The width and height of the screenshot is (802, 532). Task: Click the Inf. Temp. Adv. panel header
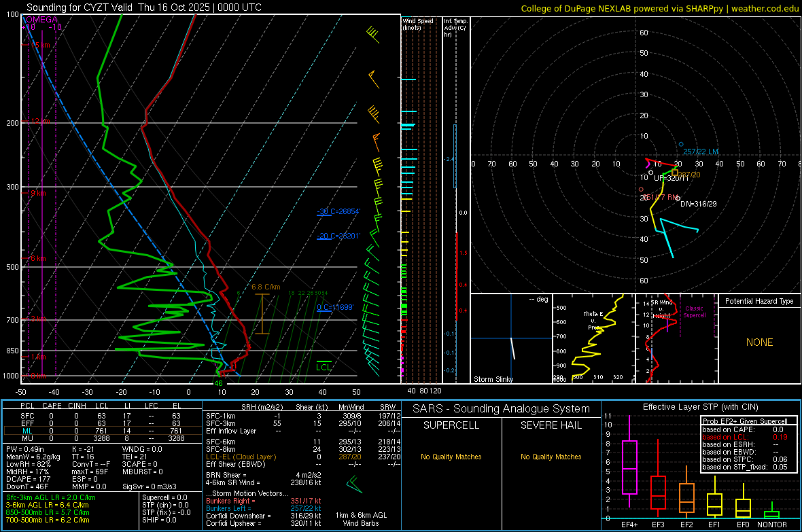[x=455, y=28]
